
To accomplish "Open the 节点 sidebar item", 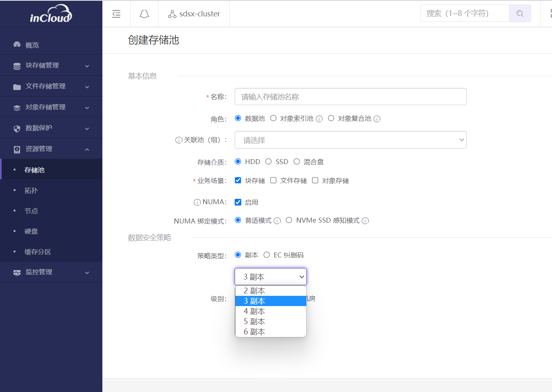I will point(51,211).
